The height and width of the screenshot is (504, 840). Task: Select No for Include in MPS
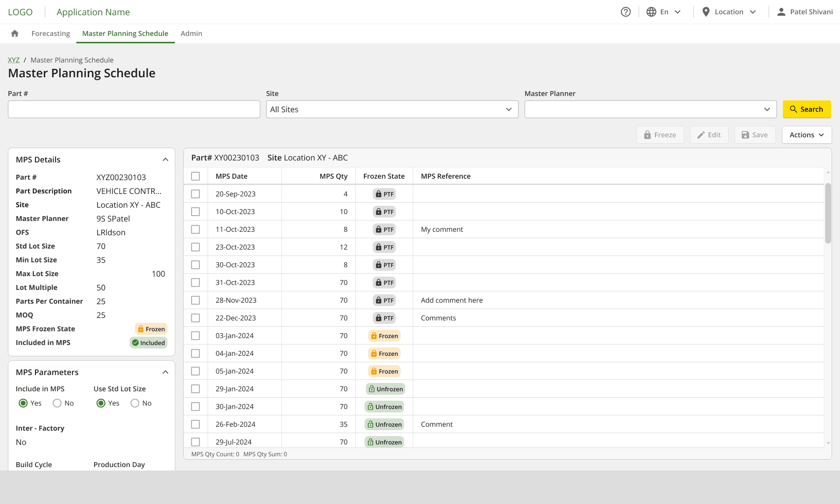[x=57, y=403]
